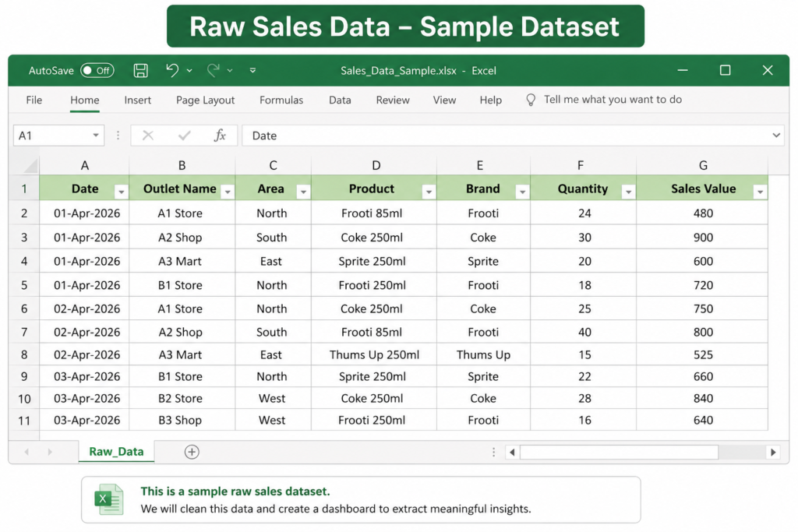
Task: Click the next sheet navigation arrow
Action: [50, 452]
